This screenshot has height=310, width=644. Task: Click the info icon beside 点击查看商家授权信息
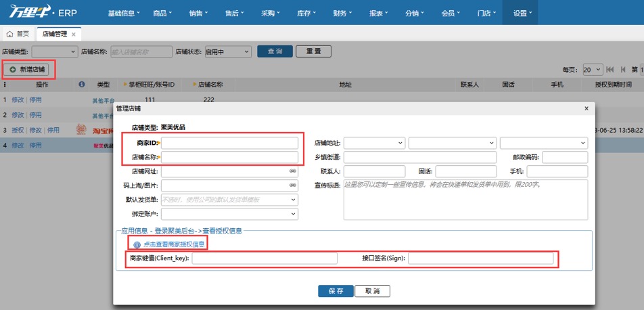tap(137, 244)
